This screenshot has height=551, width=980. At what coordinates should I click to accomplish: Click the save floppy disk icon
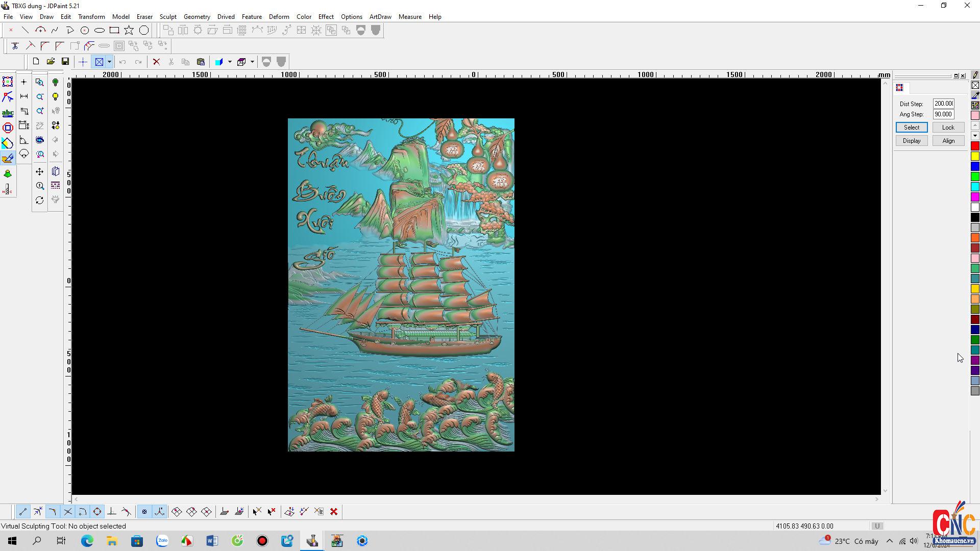pos(65,62)
